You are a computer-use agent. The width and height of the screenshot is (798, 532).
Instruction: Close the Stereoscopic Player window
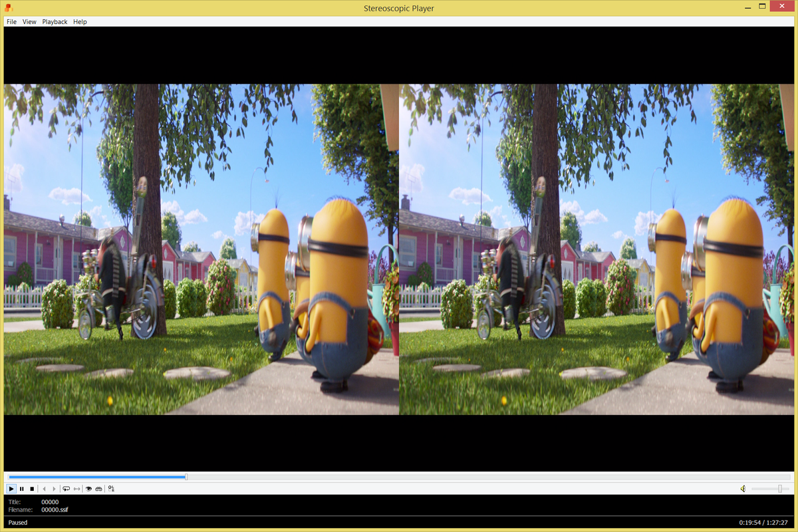(x=782, y=6)
